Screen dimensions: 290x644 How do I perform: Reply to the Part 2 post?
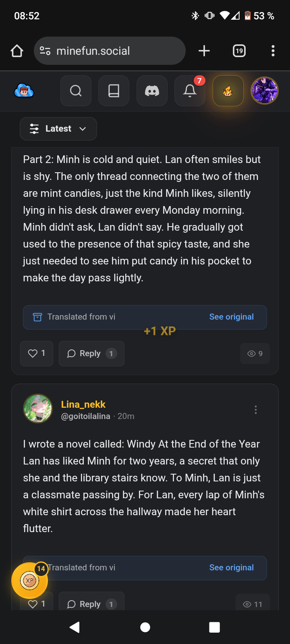[x=91, y=353]
